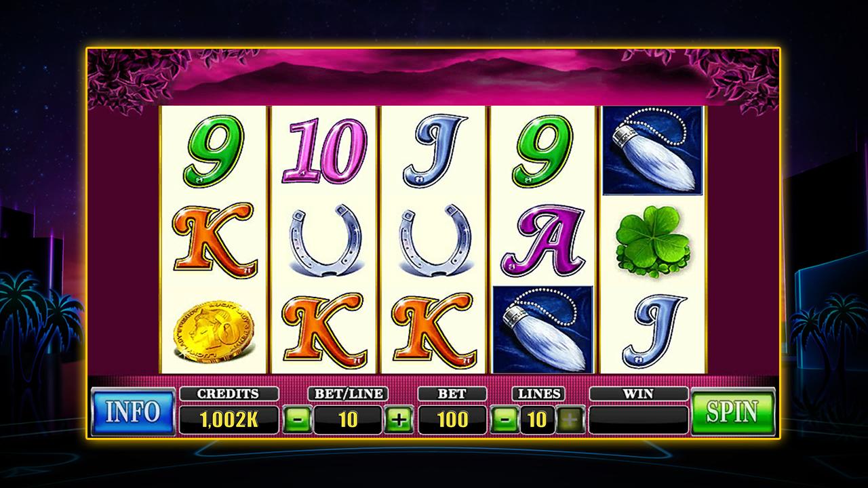Select the rabbit foot at bottom of reel four
868x488 pixels.
coord(543,329)
